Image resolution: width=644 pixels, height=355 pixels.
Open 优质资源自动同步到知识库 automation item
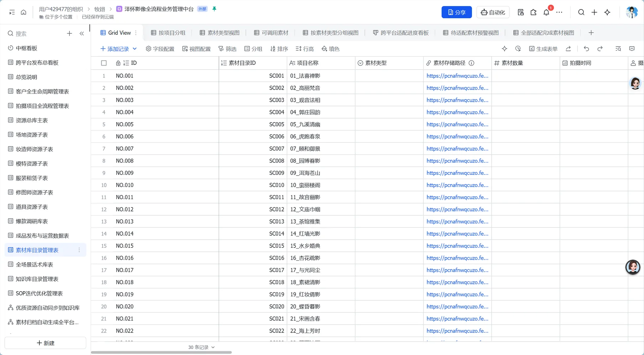click(45, 307)
